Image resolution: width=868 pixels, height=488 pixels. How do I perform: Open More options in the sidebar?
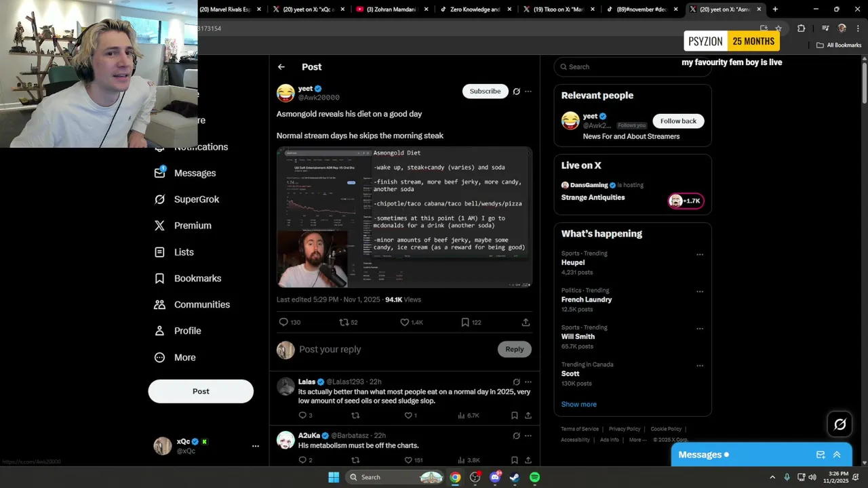tap(175, 357)
